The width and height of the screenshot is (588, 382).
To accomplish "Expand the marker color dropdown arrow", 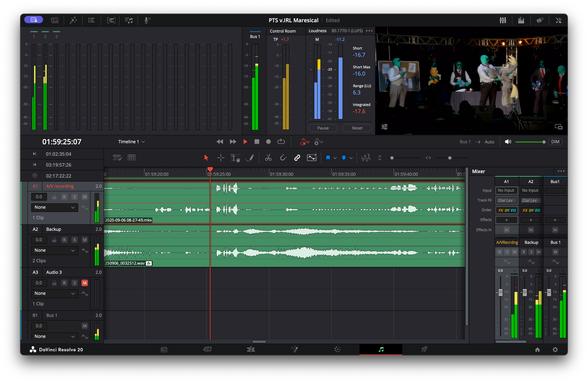I will pyautogui.click(x=351, y=158).
